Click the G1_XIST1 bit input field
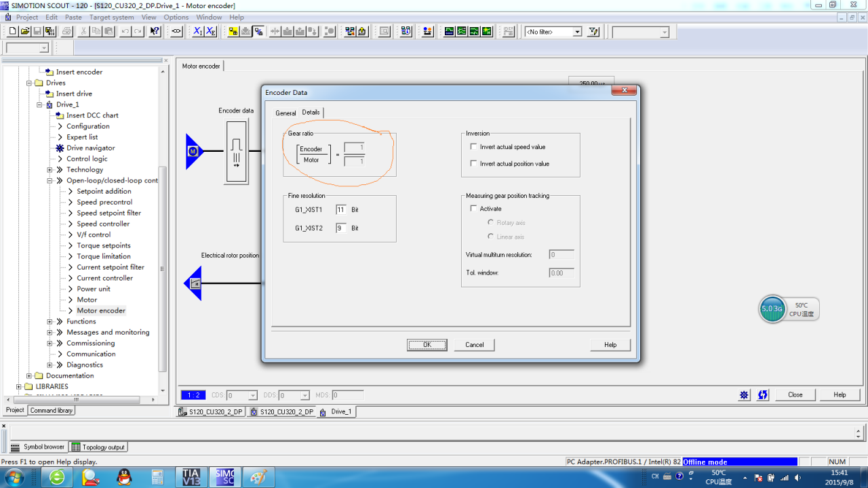This screenshot has width=868, height=488. pos(341,209)
